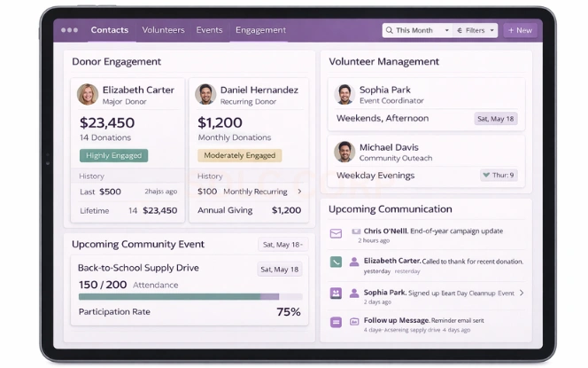Viewport: 588px width, 368px height.
Task: Click the Lifetime 14 $23,450 row
Action: [128, 210]
